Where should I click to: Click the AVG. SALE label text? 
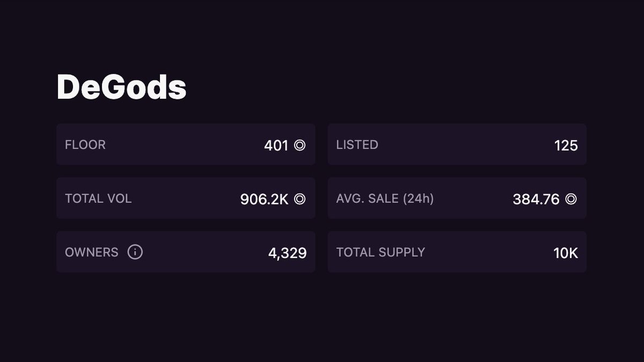click(367, 198)
